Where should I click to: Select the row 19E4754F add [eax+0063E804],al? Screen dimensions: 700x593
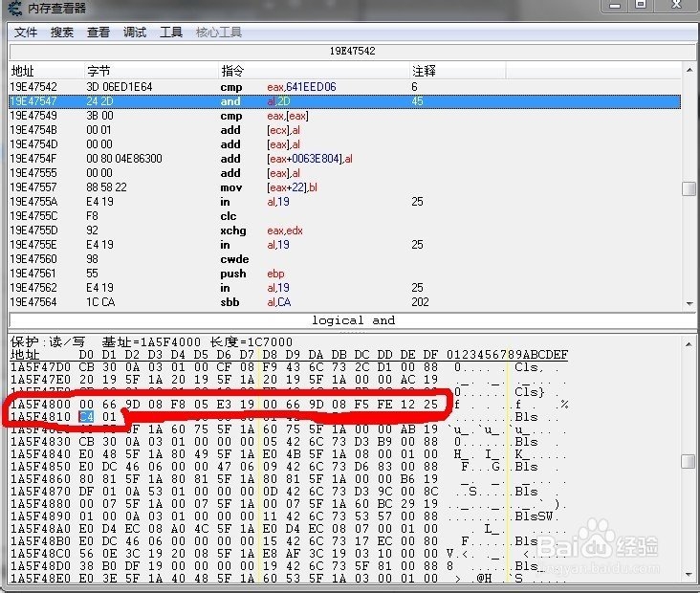point(344,159)
